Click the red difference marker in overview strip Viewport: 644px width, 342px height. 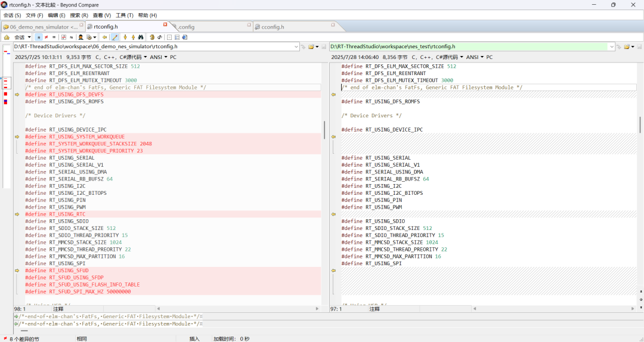[x=6, y=94]
